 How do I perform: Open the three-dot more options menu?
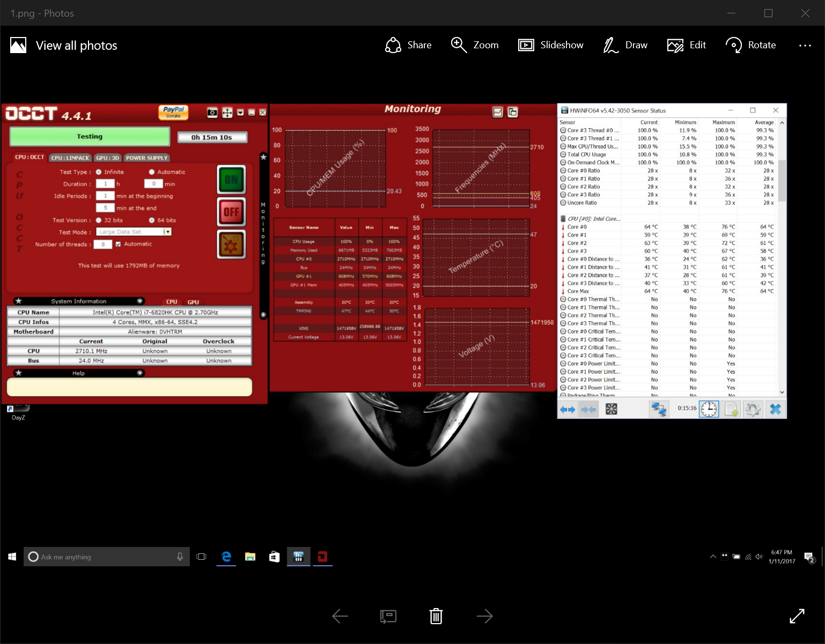(x=805, y=46)
